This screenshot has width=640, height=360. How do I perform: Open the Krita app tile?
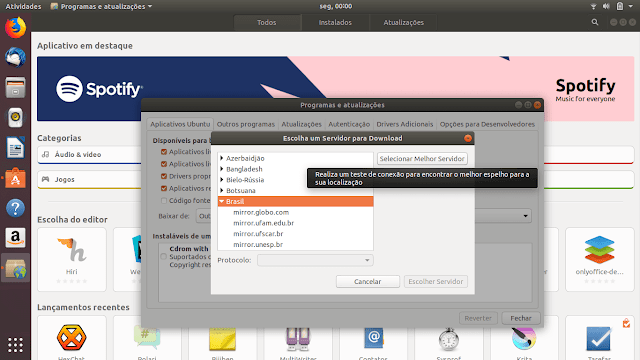point(524,338)
